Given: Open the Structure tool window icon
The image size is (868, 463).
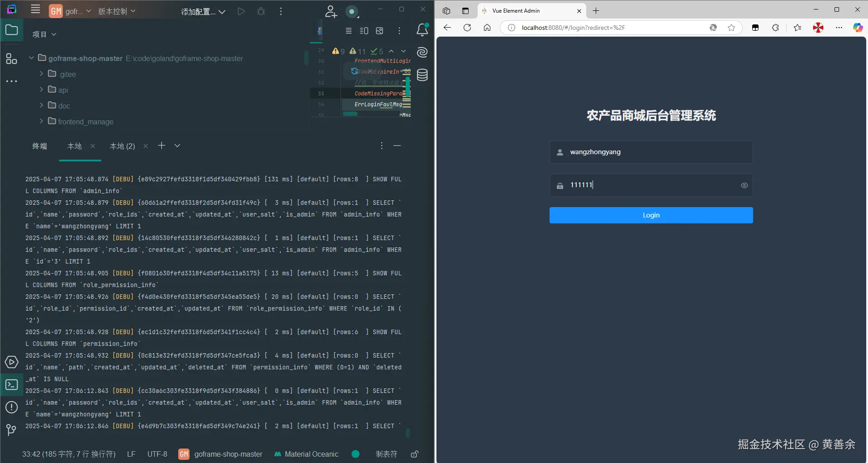Looking at the screenshot, I should (x=11, y=59).
